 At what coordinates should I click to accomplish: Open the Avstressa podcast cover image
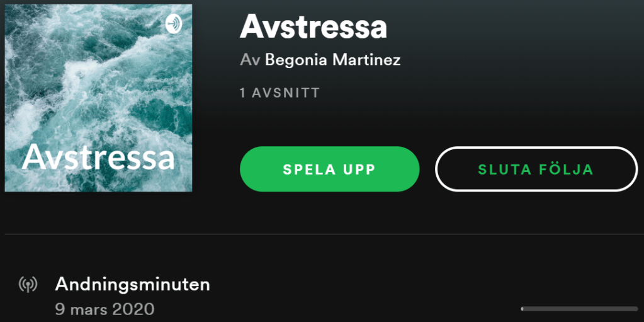[99, 98]
